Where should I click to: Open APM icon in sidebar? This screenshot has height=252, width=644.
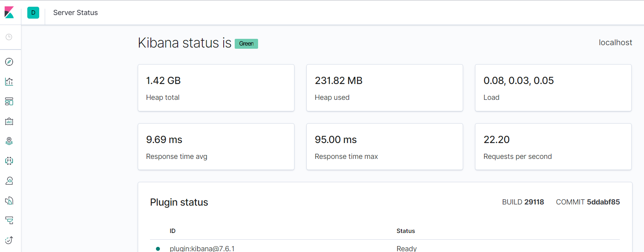(x=9, y=220)
